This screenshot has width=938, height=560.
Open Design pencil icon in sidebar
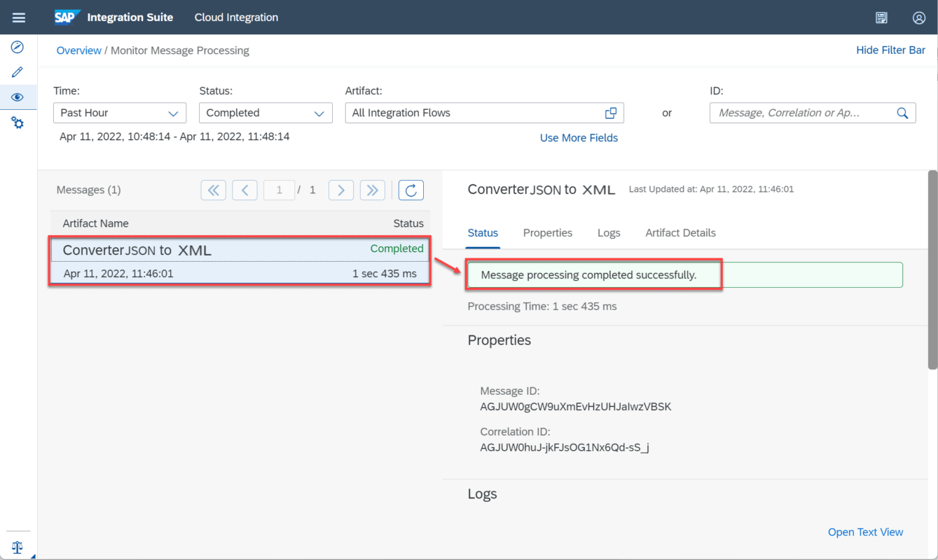click(x=18, y=72)
